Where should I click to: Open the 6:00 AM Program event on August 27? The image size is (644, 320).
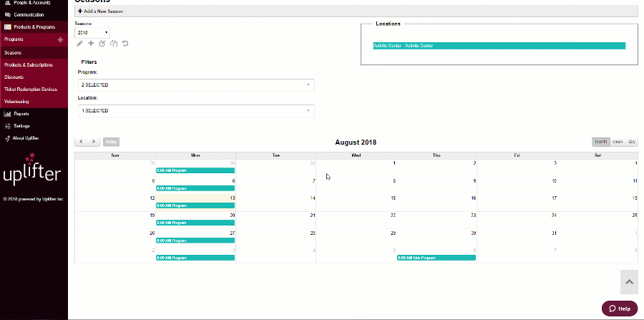[x=195, y=241]
